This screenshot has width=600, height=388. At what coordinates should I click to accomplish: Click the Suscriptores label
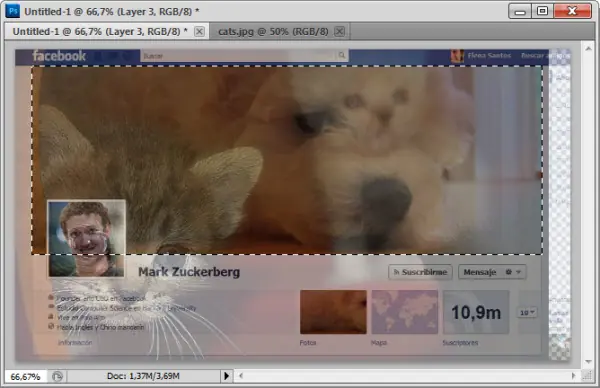(x=460, y=343)
